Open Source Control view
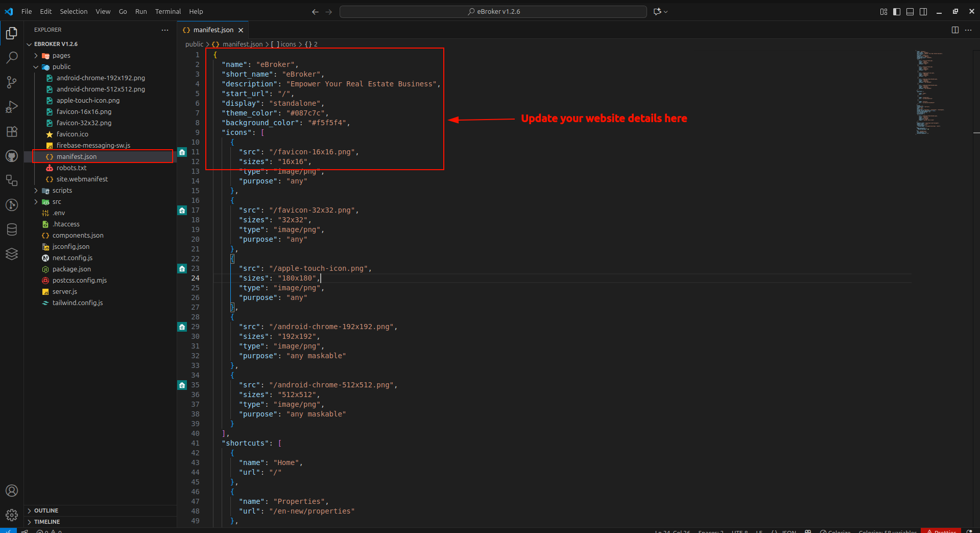 pos(12,82)
